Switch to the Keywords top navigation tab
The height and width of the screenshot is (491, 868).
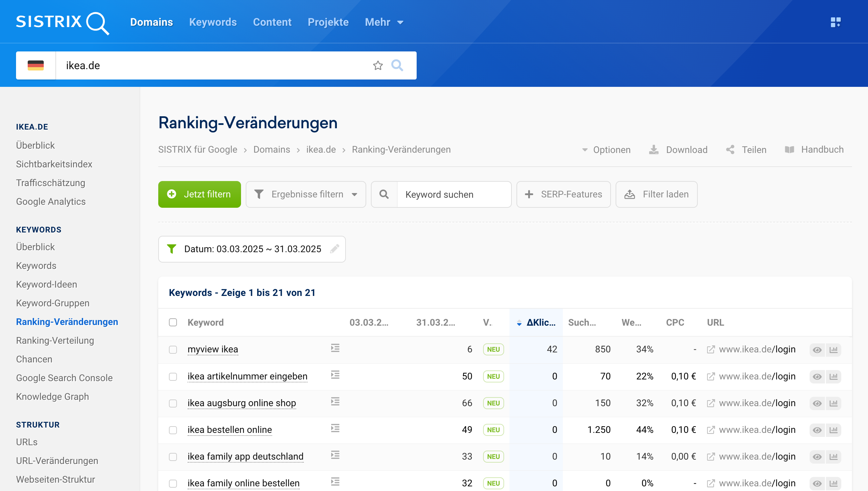pyautogui.click(x=213, y=22)
